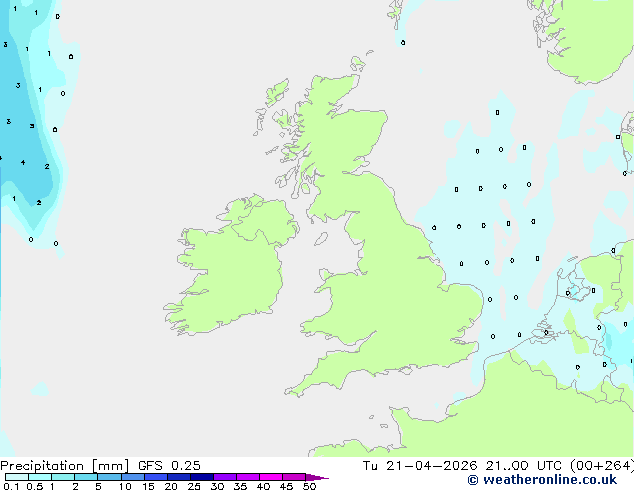Click the 'Tu 21-04-2026 21..00 UTC' timestamp
Image resolution: width=634 pixels, height=490 pixels.
point(464,466)
